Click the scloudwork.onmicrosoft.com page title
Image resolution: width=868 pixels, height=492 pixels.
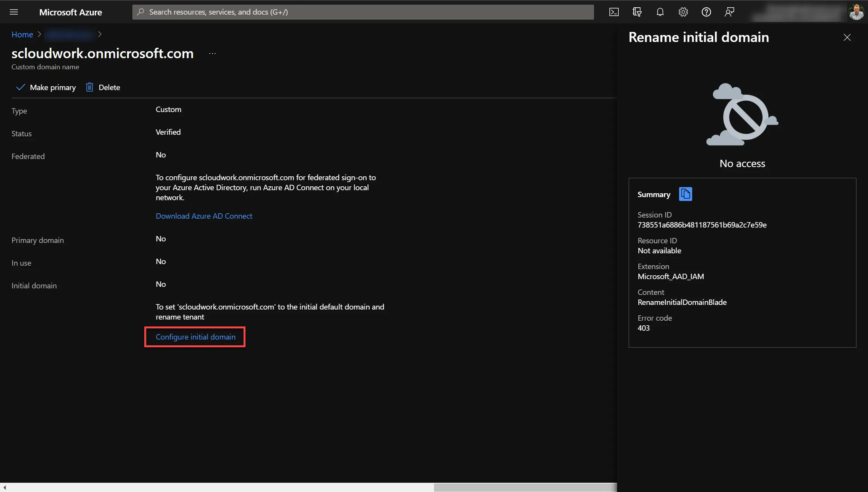(102, 53)
